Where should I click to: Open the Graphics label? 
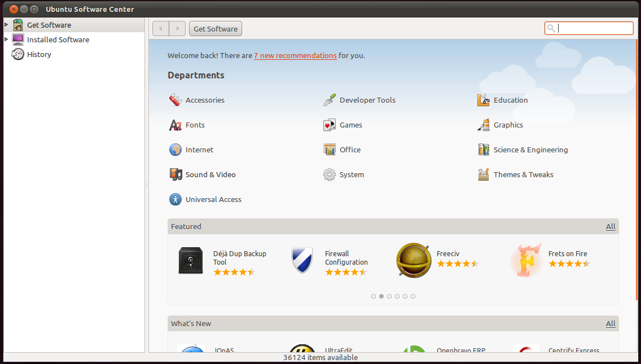[x=508, y=125]
